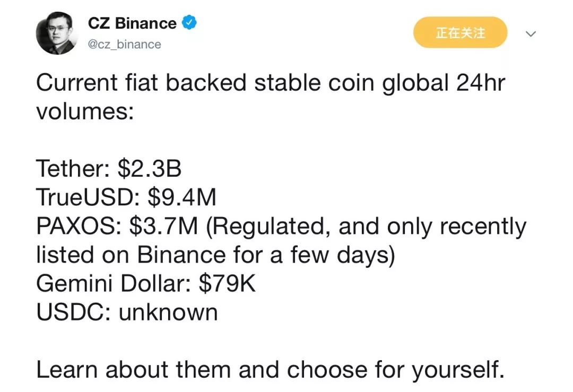Viewport: 573px width, 392px height.
Task: Select the 'TrueUSD:' label text
Action: tap(88, 197)
